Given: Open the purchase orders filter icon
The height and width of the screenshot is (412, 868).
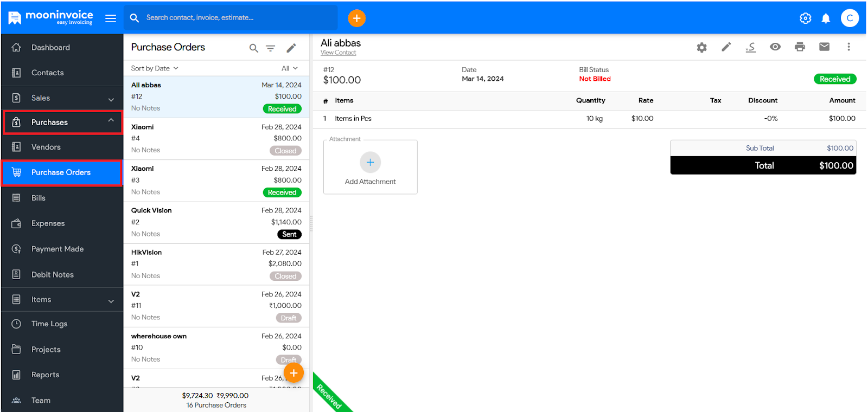Looking at the screenshot, I should tap(271, 48).
